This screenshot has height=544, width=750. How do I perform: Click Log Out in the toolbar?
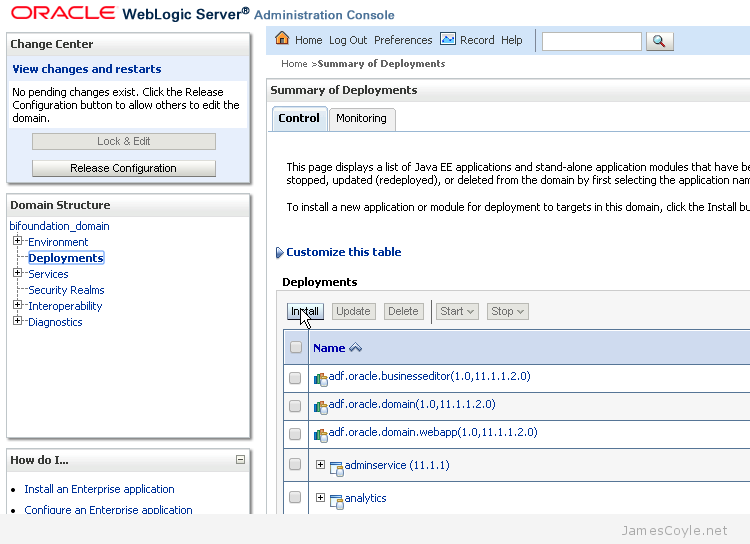(x=348, y=40)
